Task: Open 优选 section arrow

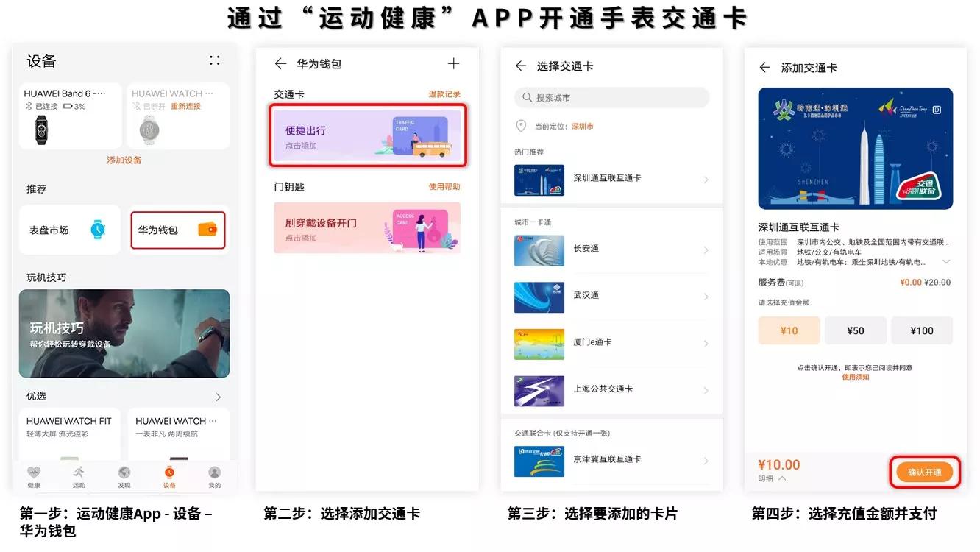Action: [x=218, y=397]
